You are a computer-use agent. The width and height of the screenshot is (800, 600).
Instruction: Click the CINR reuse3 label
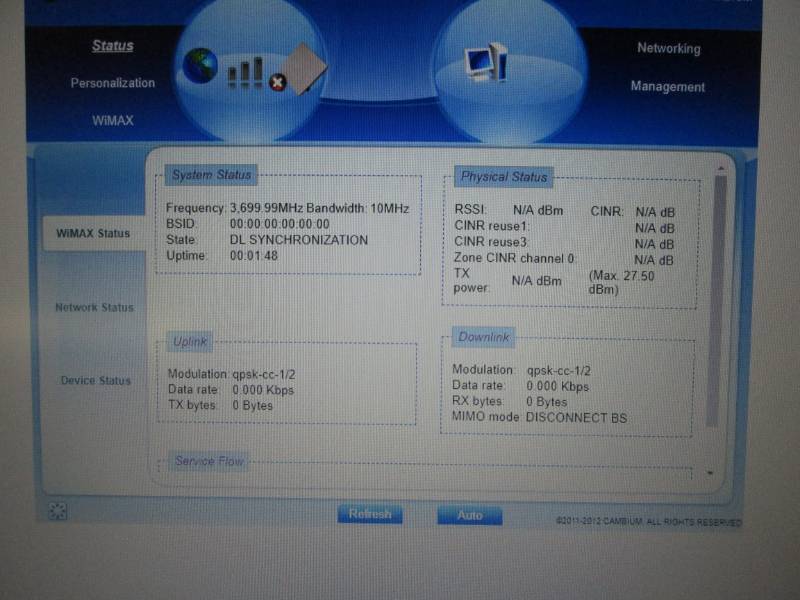(x=491, y=241)
